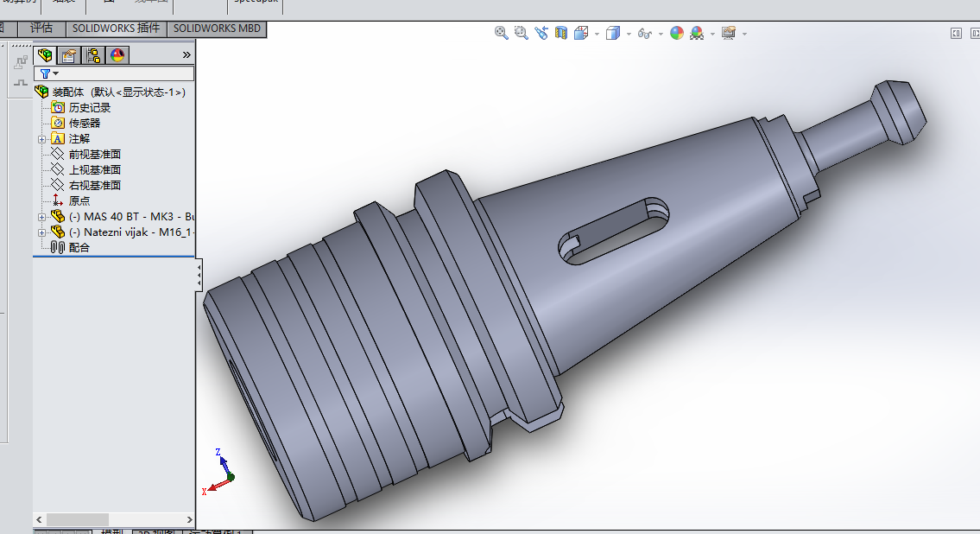
Task: Click the feature tree scroll right arrow
Action: (189, 519)
